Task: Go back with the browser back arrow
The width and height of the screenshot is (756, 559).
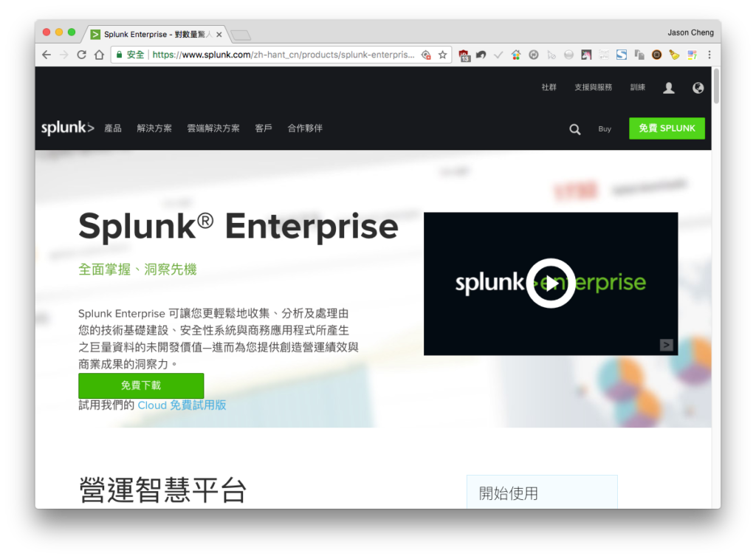Action: 47,55
